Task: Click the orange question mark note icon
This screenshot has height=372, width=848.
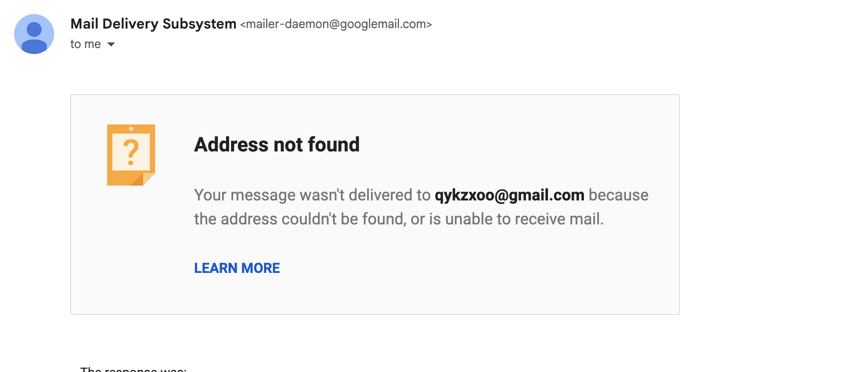Action: point(131,155)
